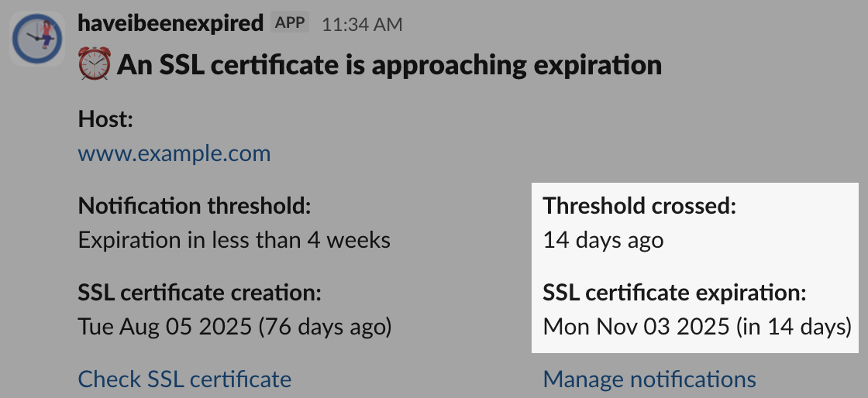868x398 pixels.
Task: Open the haveibeenexpired app name
Action: tap(170, 23)
